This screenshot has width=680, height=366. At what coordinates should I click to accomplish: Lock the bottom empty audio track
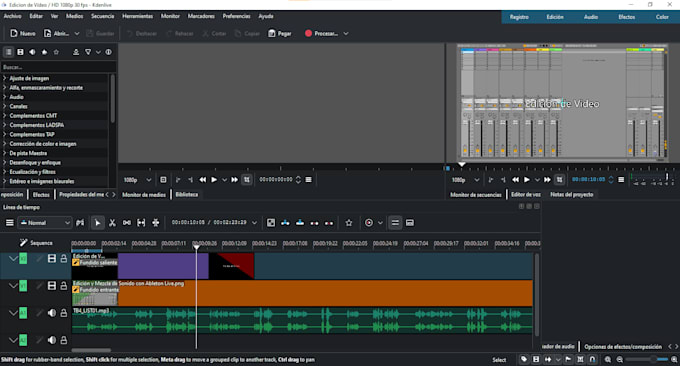(x=64, y=340)
